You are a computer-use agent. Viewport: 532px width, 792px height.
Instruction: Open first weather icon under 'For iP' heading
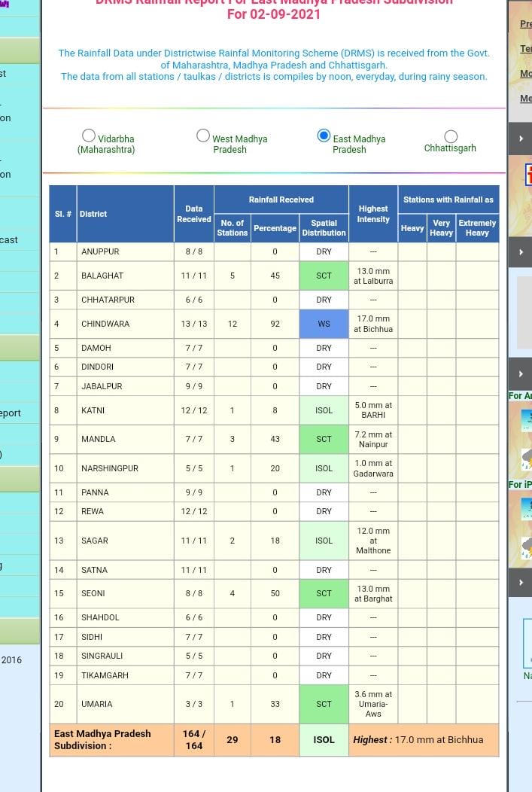tap(526, 508)
